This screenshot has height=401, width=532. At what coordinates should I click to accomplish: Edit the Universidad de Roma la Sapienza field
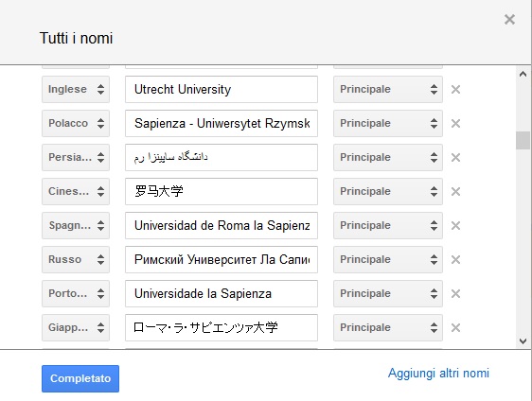point(222,225)
